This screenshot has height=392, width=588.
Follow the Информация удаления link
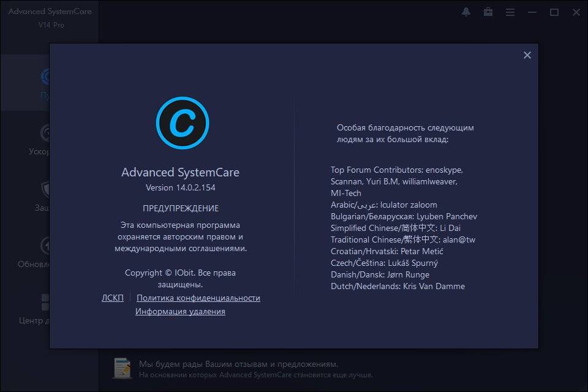(x=180, y=311)
